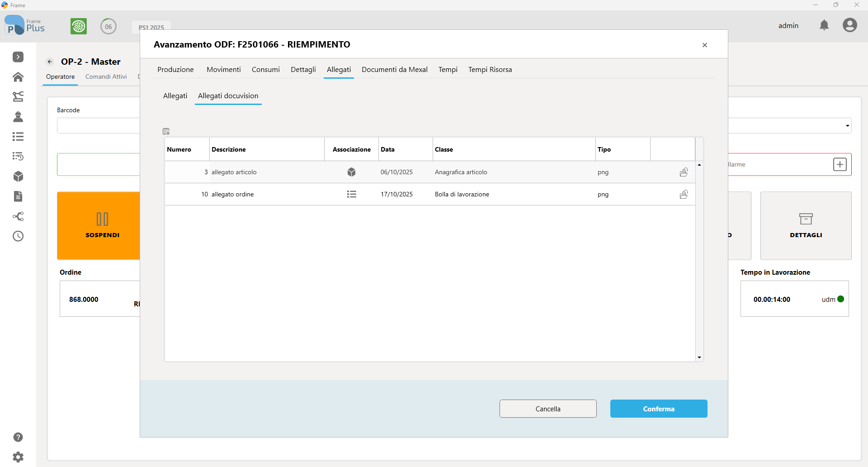
Task: Close the Avanzamento ODF dialog
Action: [x=705, y=45]
